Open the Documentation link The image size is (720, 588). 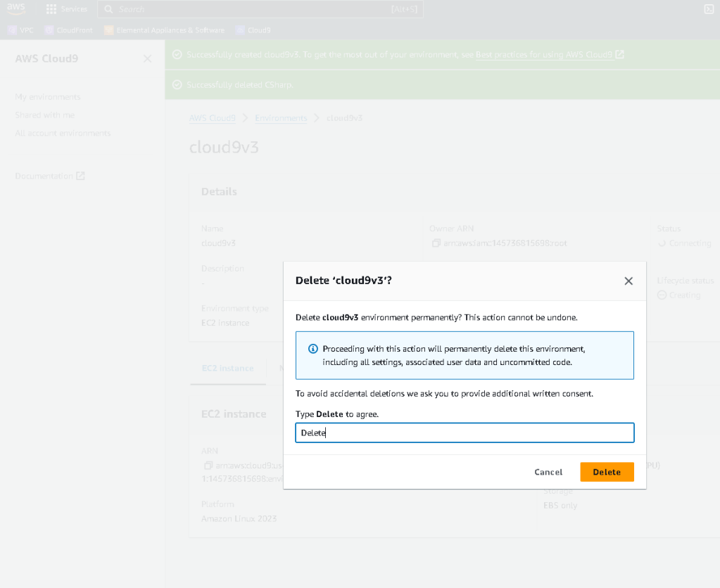(50, 176)
